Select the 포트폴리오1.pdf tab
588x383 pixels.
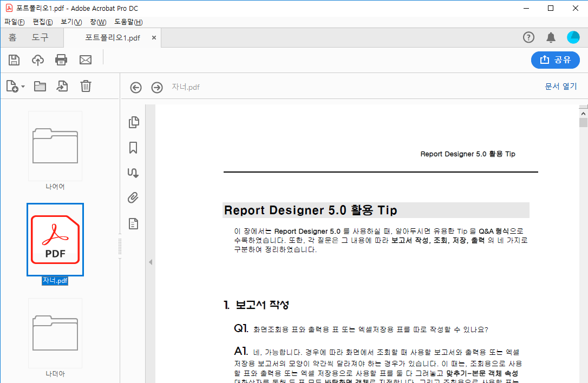pos(113,38)
